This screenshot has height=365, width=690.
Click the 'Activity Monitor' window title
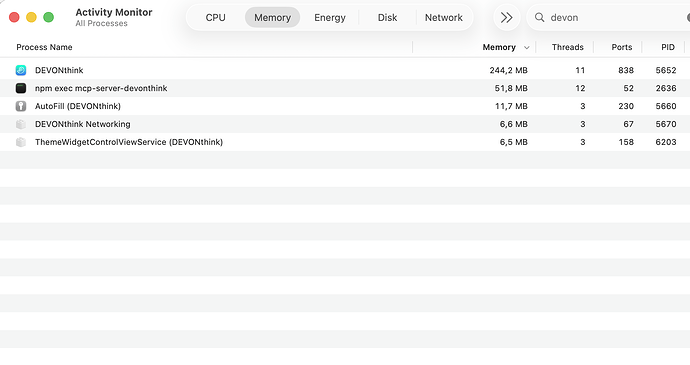coord(114,12)
